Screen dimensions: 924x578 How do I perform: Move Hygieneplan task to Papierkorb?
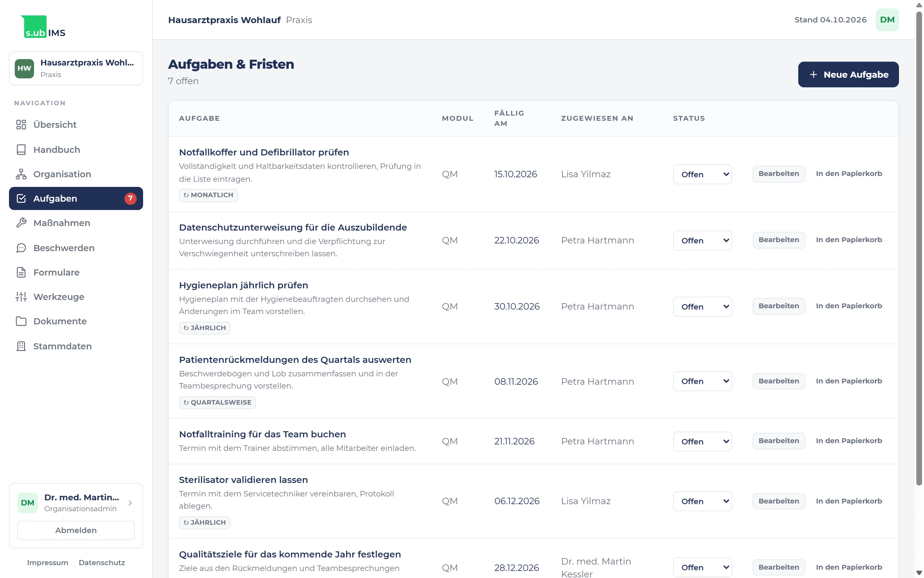click(848, 306)
